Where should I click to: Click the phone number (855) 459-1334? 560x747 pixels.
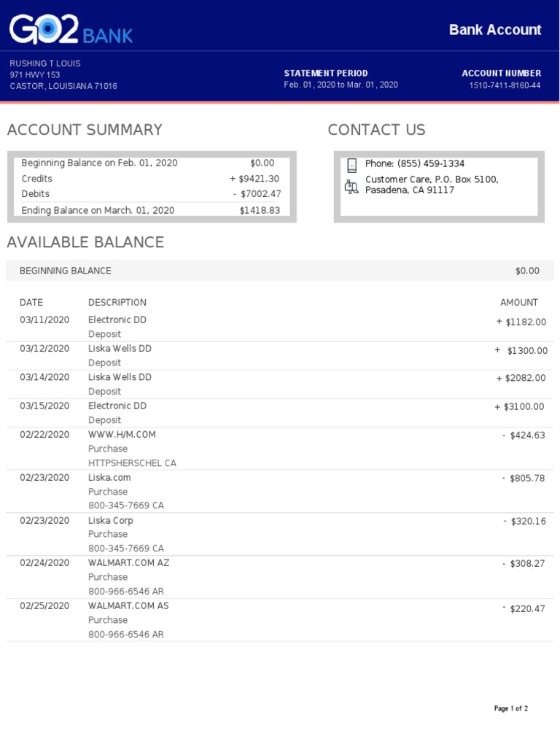pos(415,163)
